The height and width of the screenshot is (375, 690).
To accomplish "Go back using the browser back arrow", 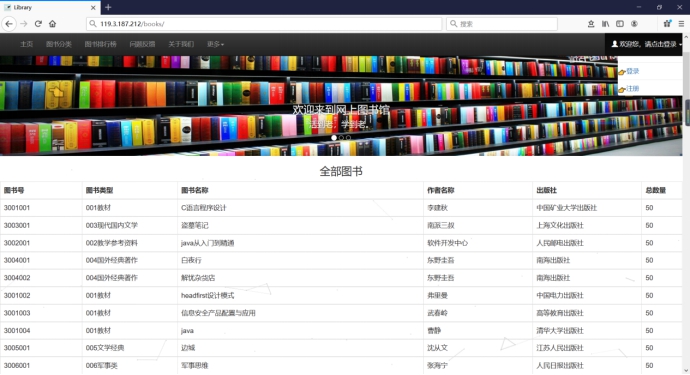I will [x=9, y=24].
